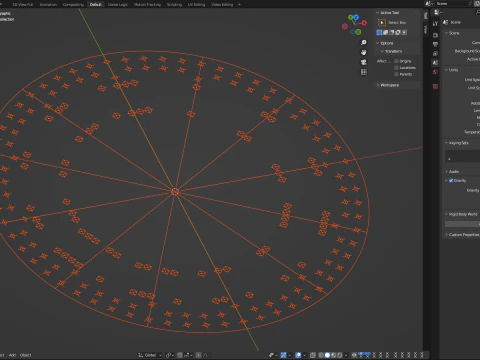
Task: Choose the 'invert selection' mode icon
Action: 398,32
